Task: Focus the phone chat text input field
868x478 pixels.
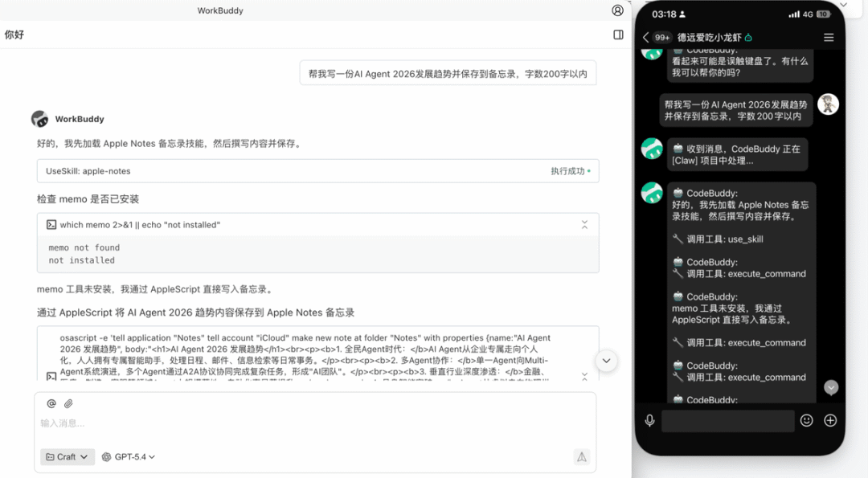Action: (x=728, y=421)
